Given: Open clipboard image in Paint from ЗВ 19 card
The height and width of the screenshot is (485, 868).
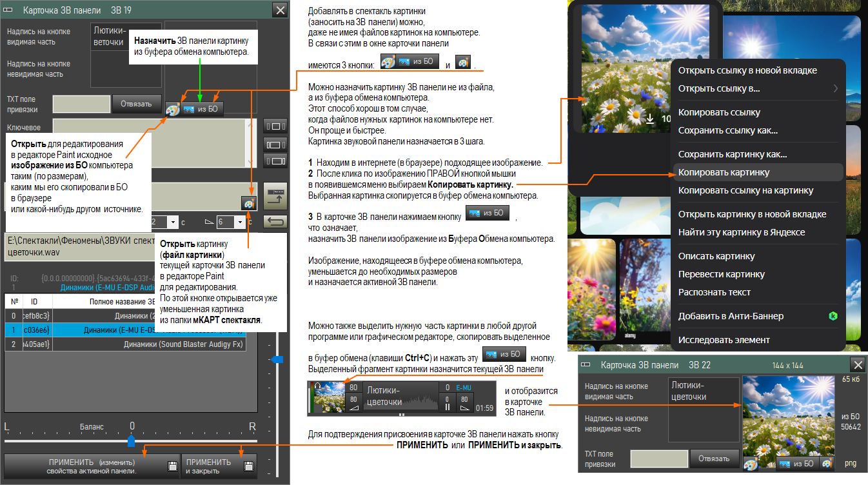Looking at the screenshot, I should [172, 110].
